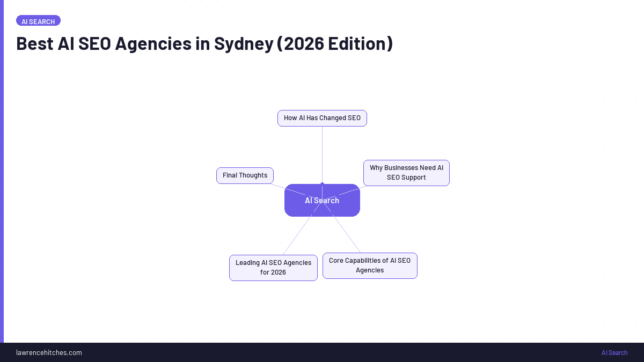Click Leading AI SEO Agencies for 2026 node
Image resolution: width=644 pixels, height=362 pixels.
(x=273, y=268)
